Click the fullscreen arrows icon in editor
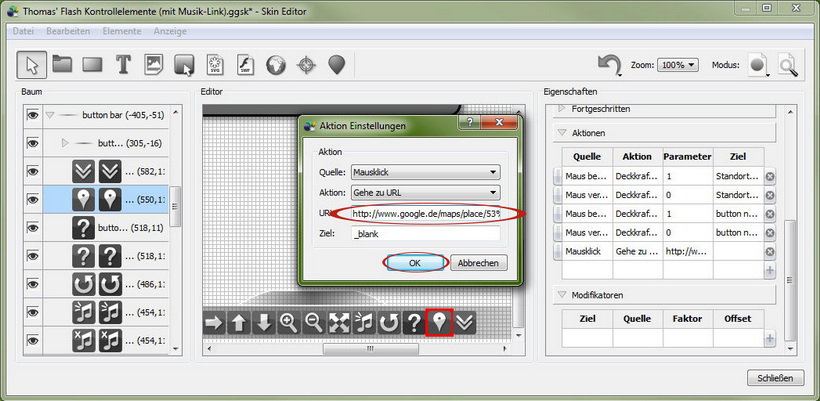Viewport: 820px width, 401px height. 339,322
